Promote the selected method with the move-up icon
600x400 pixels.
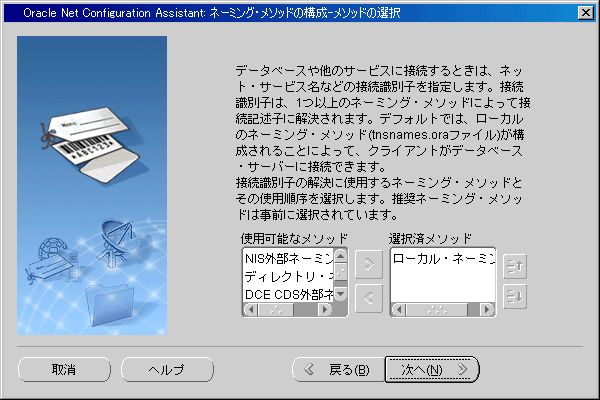click(x=515, y=266)
